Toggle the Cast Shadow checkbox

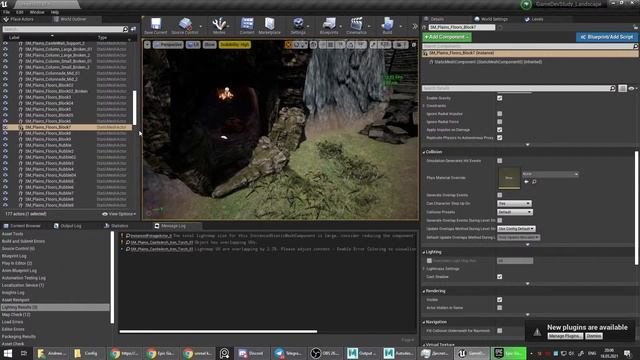[x=500, y=277]
